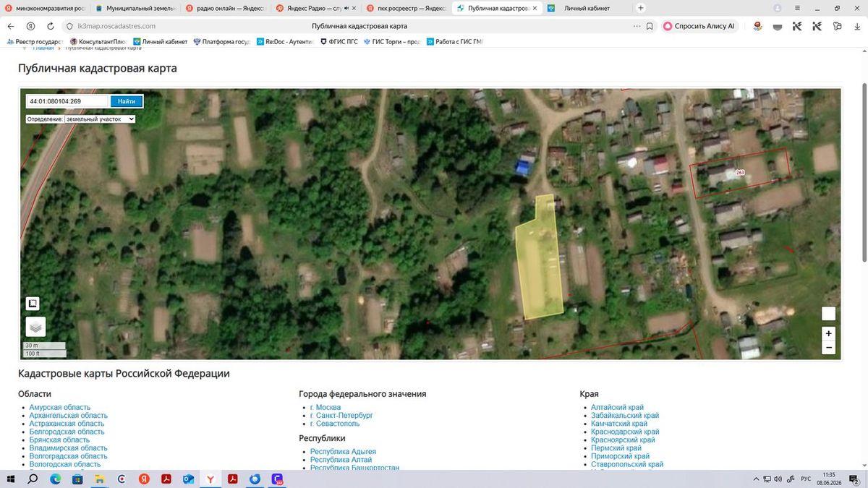The height and width of the screenshot is (488, 868).
Task: Open ФГИС ПГС bookmark
Action: tap(339, 42)
